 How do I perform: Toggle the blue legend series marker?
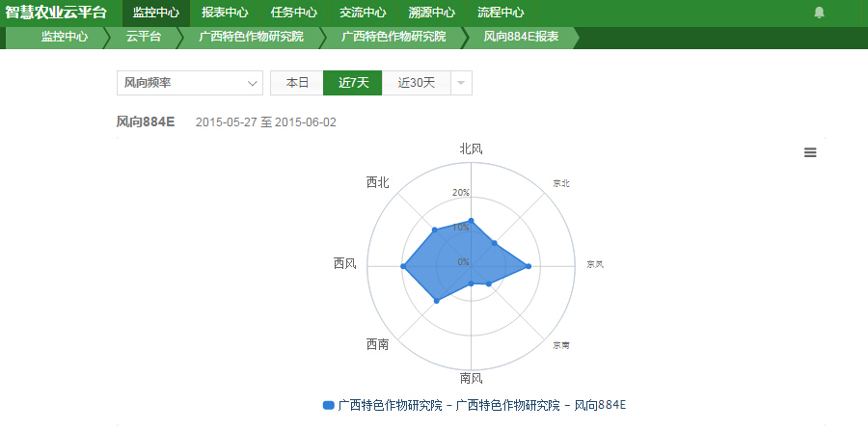(x=328, y=405)
